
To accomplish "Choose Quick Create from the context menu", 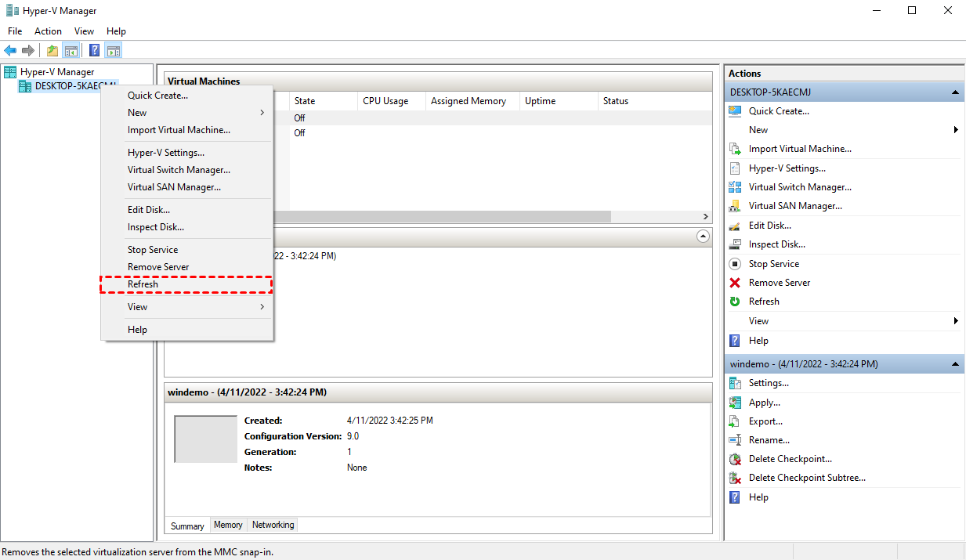I will coord(187,96).
